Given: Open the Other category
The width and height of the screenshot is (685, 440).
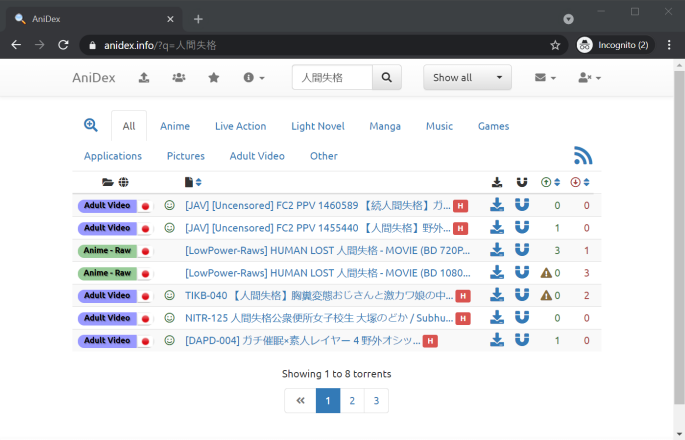Looking at the screenshot, I should 324,156.
